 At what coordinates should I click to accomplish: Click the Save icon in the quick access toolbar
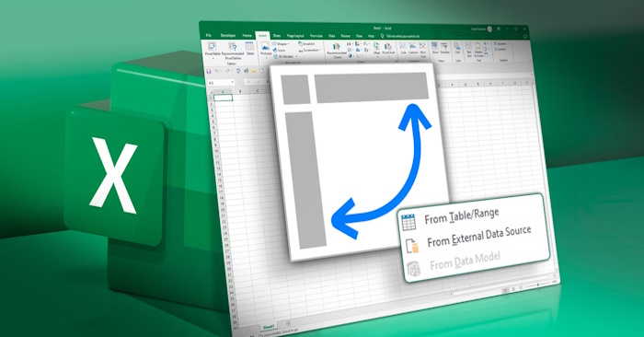[209, 72]
